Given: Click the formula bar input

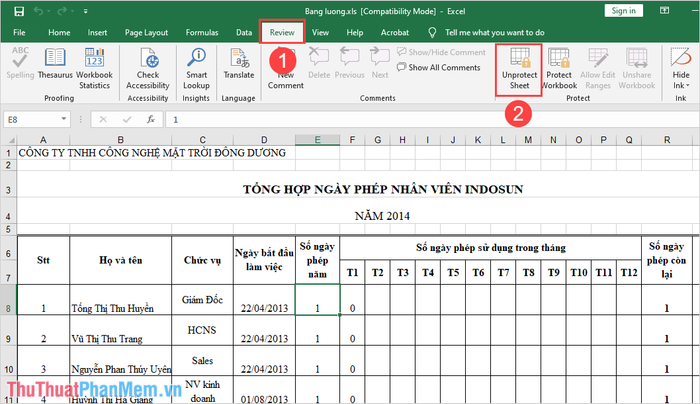Looking at the screenshot, I should pos(431,120).
